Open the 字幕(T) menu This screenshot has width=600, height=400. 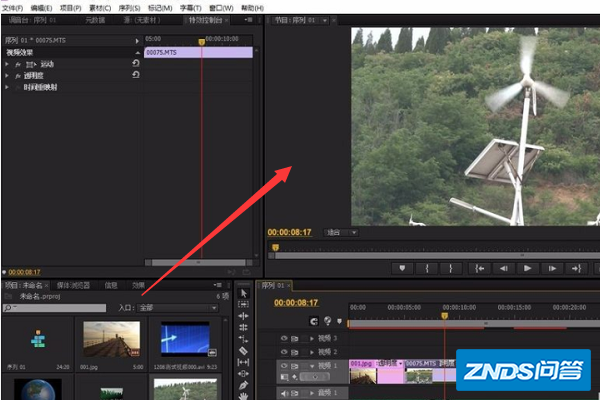[x=191, y=8]
